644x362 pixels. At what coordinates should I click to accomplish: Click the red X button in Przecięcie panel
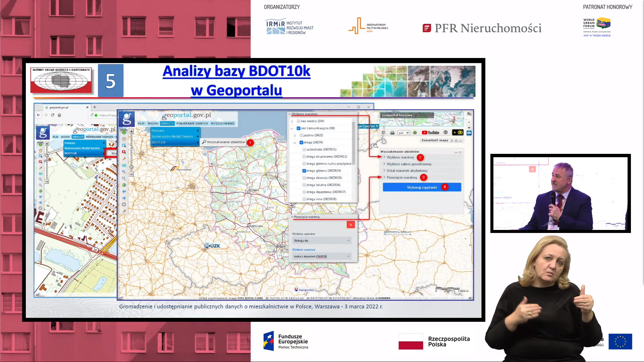351,225
